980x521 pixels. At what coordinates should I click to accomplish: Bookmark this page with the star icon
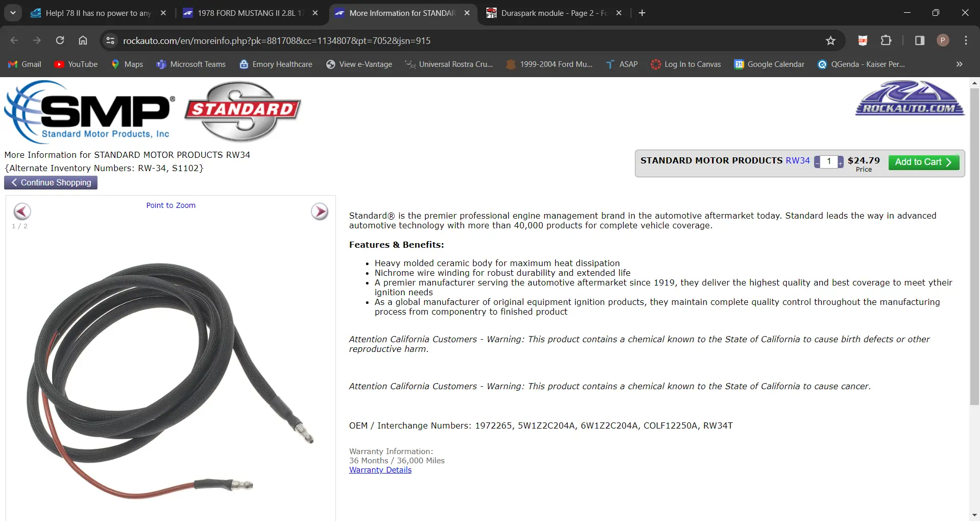[830, 40]
